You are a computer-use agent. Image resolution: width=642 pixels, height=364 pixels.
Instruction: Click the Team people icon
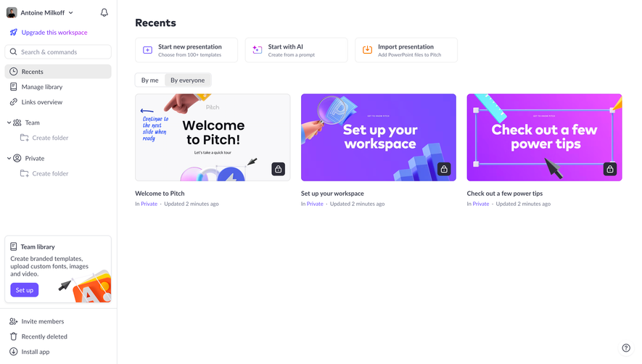point(17,123)
